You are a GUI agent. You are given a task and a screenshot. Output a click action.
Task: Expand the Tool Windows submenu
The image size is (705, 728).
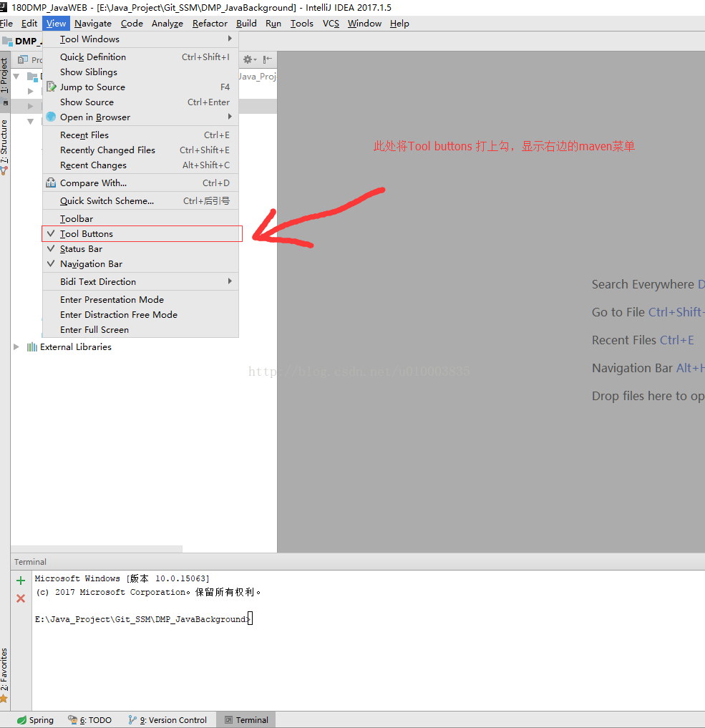point(140,39)
